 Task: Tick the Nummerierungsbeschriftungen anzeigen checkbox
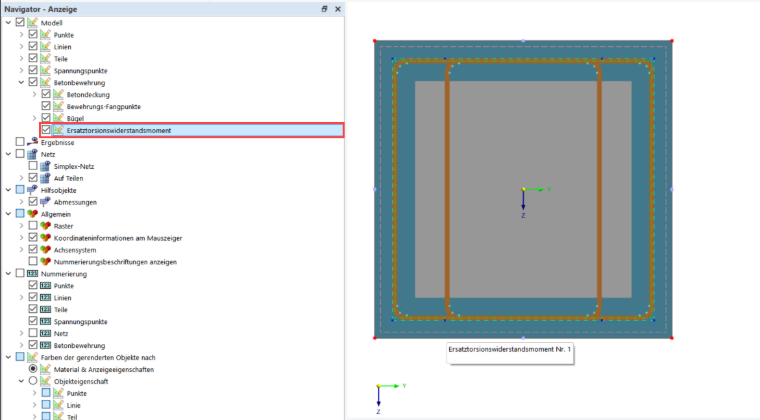point(33,261)
